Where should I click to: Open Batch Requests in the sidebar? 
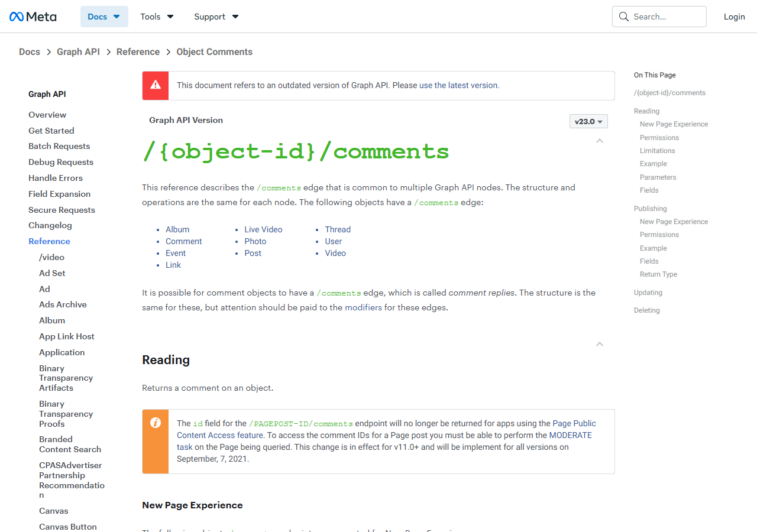(x=59, y=146)
